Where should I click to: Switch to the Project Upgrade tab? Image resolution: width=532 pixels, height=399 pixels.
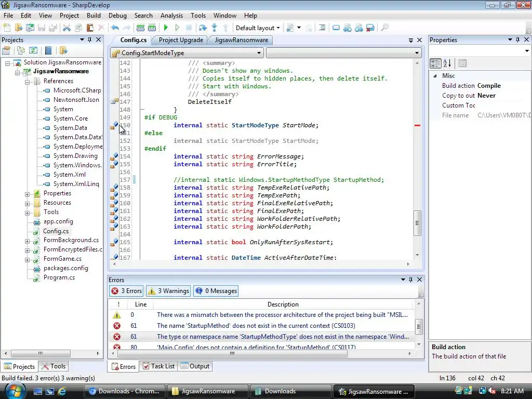(181, 40)
